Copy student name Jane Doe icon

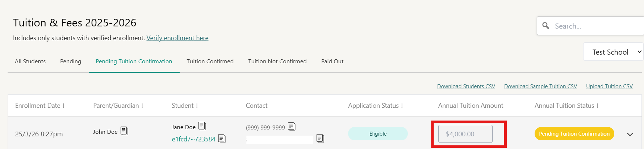202,126
